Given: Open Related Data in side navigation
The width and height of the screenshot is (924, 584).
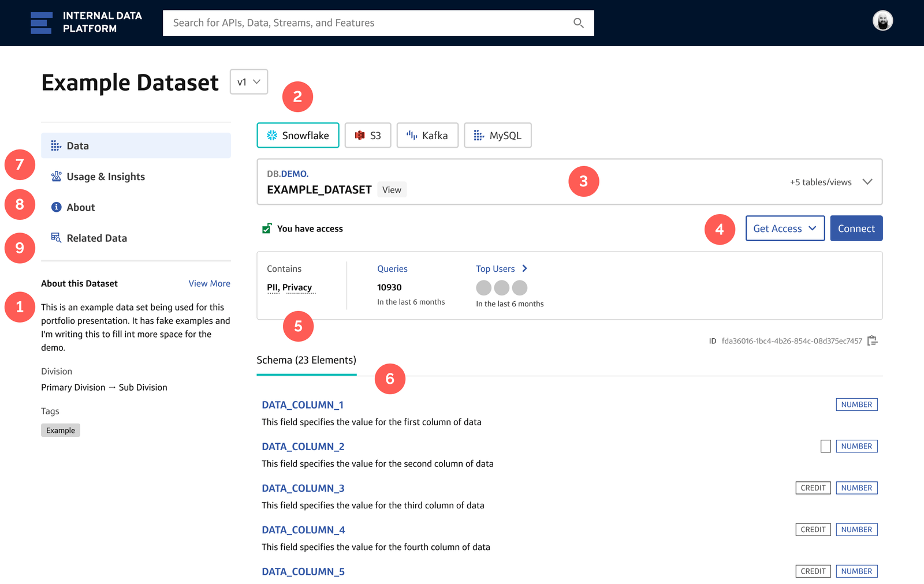Looking at the screenshot, I should [x=136, y=238].
